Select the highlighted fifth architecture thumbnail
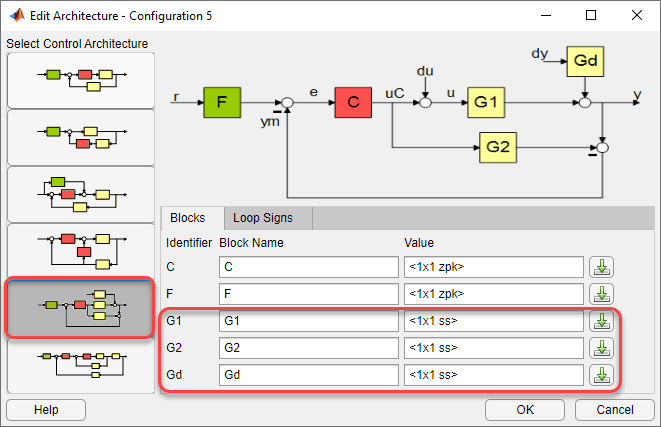The width and height of the screenshot is (661, 427). tap(80, 308)
